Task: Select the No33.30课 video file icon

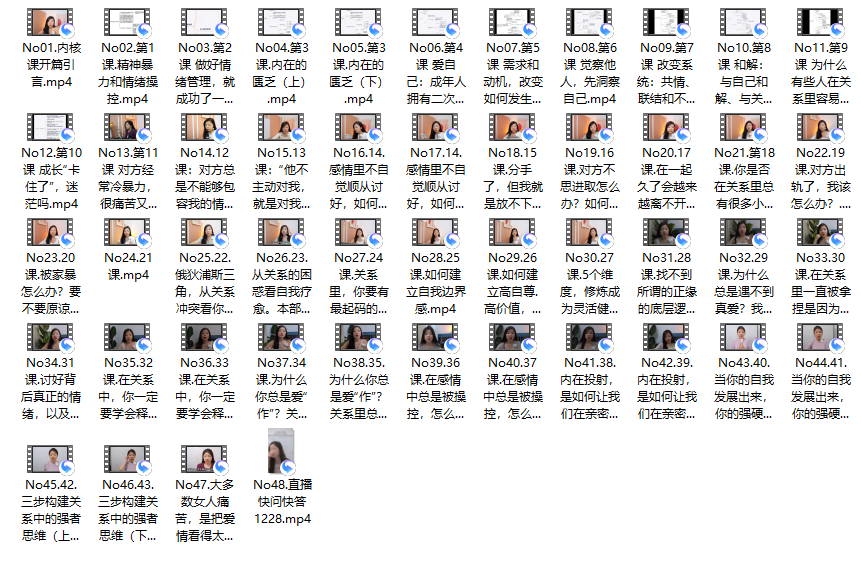Action: tap(822, 232)
